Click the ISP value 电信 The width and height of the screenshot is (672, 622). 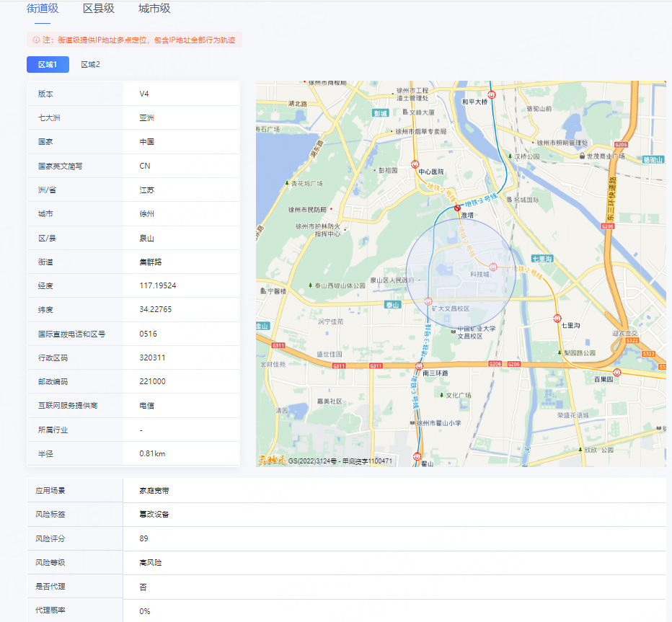pos(146,406)
